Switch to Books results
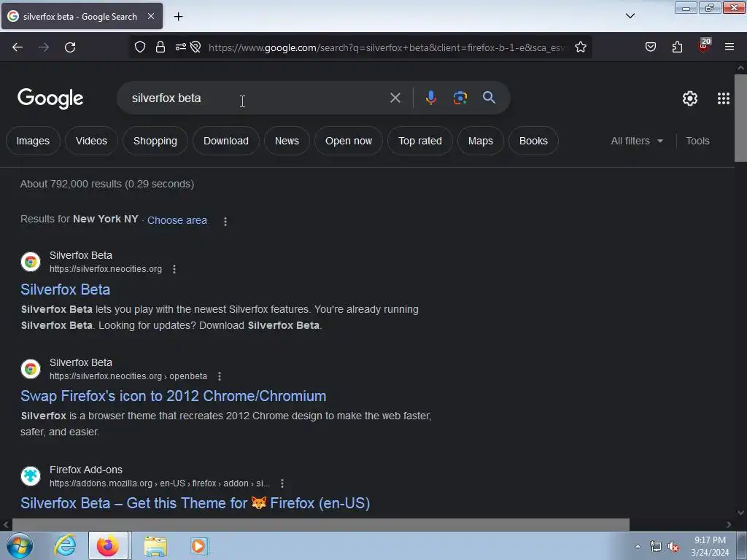The height and width of the screenshot is (560, 747). pos(533,141)
